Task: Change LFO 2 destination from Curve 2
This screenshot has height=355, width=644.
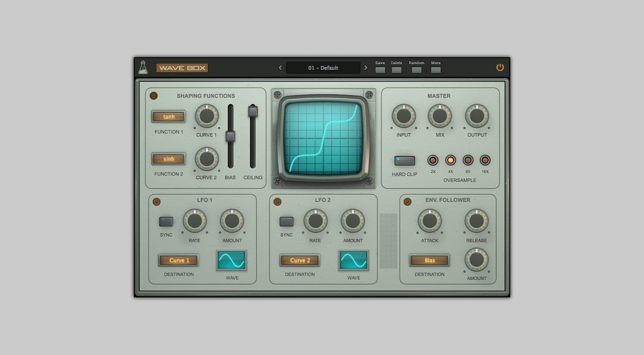Action: coord(299,260)
